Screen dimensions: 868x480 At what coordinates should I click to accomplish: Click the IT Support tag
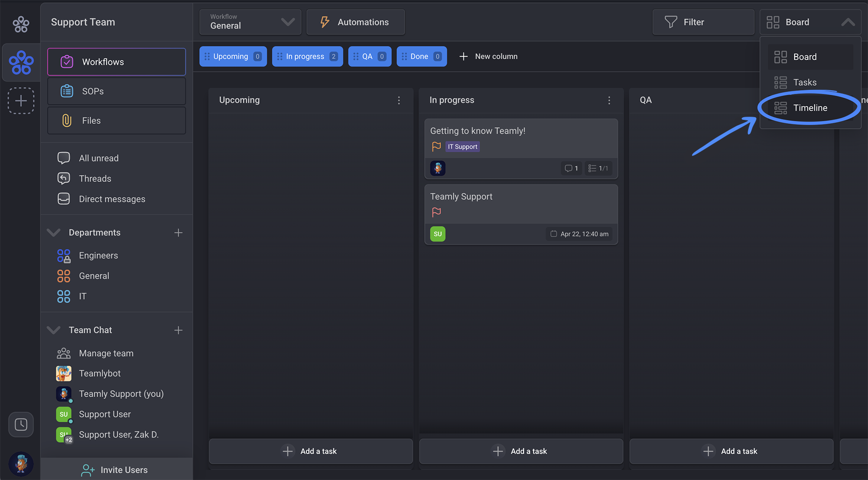[x=462, y=147]
